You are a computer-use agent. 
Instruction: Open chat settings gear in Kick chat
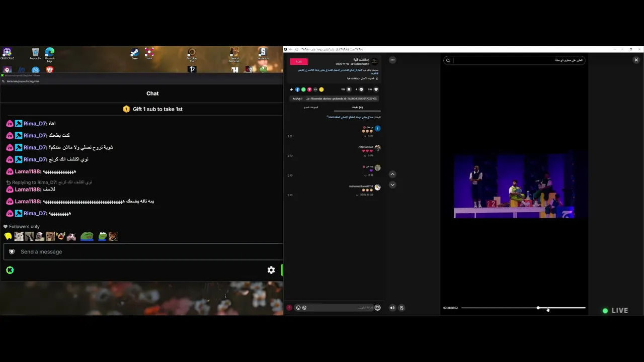271,270
